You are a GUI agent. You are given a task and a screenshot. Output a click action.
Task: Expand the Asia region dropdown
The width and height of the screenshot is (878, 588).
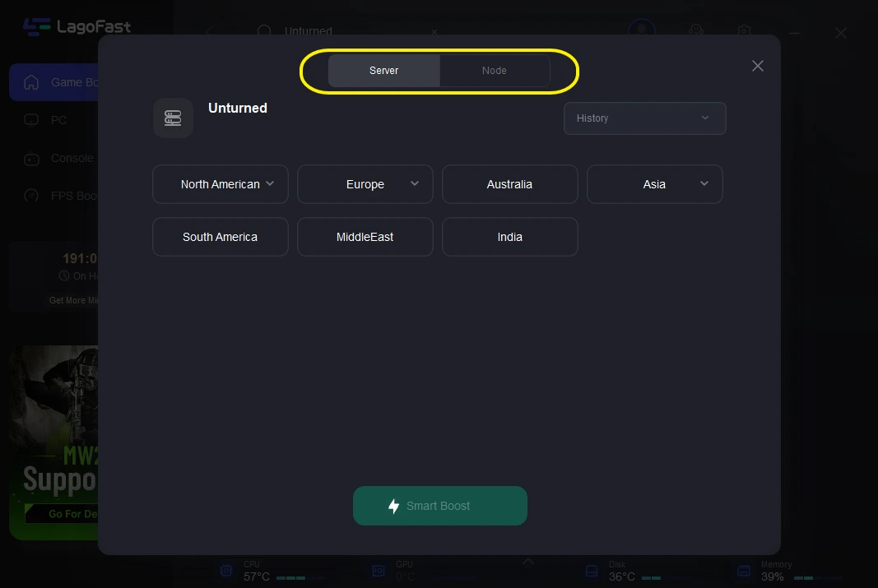tap(655, 184)
